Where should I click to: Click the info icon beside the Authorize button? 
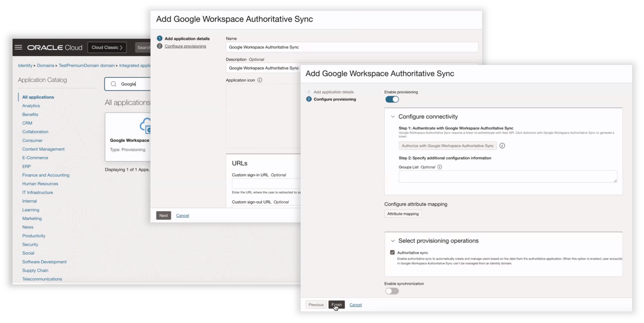tap(502, 146)
